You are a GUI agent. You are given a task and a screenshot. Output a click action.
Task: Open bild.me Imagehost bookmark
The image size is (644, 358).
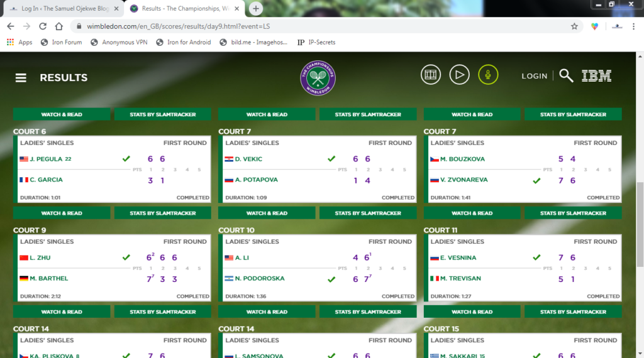pyautogui.click(x=253, y=42)
